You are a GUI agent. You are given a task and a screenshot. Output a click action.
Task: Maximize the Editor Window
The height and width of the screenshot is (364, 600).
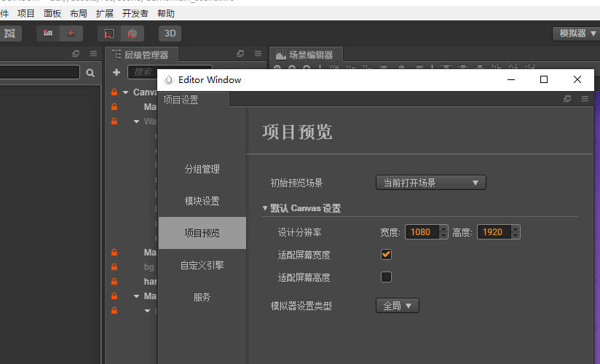click(x=544, y=79)
